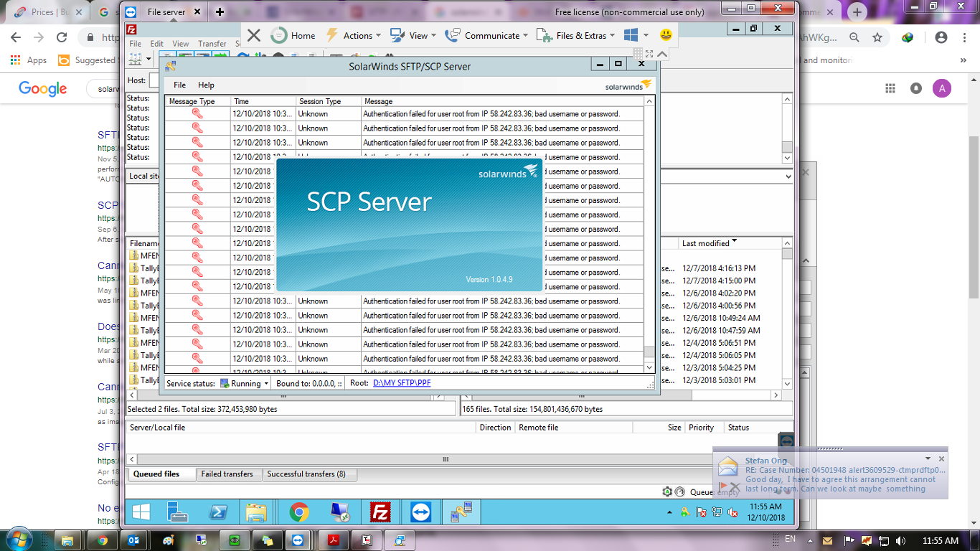Open Google apps grid icon
This screenshot has height=551, width=980.
coord(890,88)
